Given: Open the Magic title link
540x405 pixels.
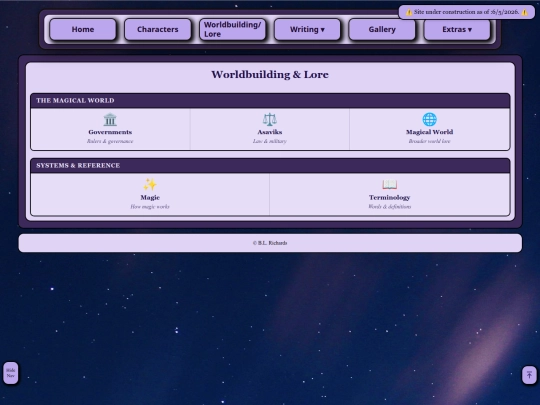Looking at the screenshot, I should [x=150, y=197].
